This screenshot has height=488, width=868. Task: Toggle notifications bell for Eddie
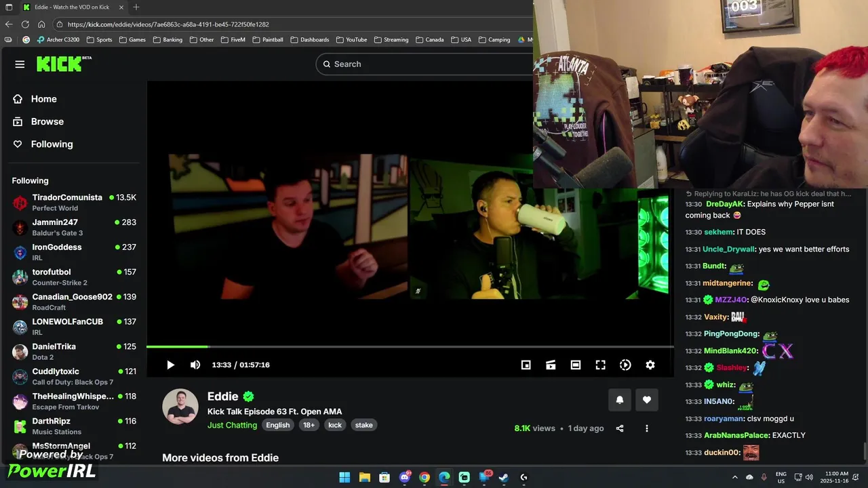619,400
